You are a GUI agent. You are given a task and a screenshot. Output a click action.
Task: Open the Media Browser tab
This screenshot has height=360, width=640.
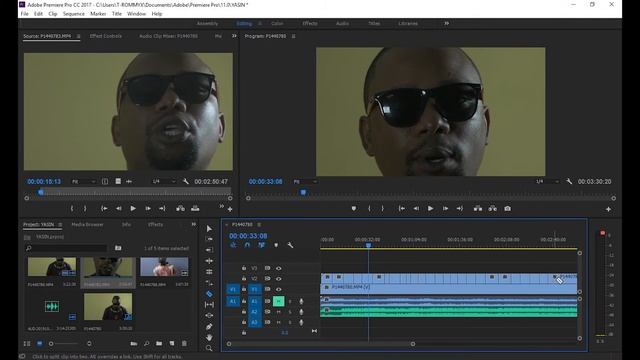tap(87, 224)
